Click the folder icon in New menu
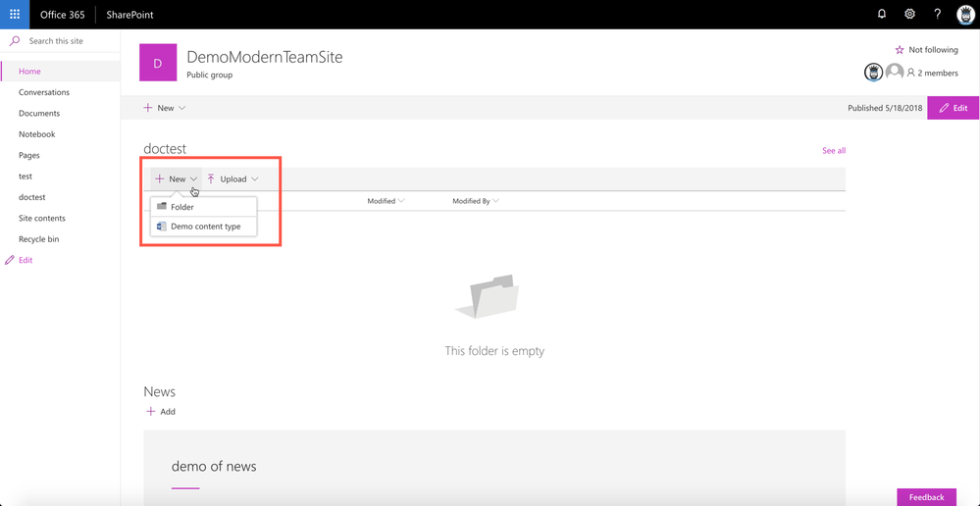 pyautogui.click(x=162, y=206)
